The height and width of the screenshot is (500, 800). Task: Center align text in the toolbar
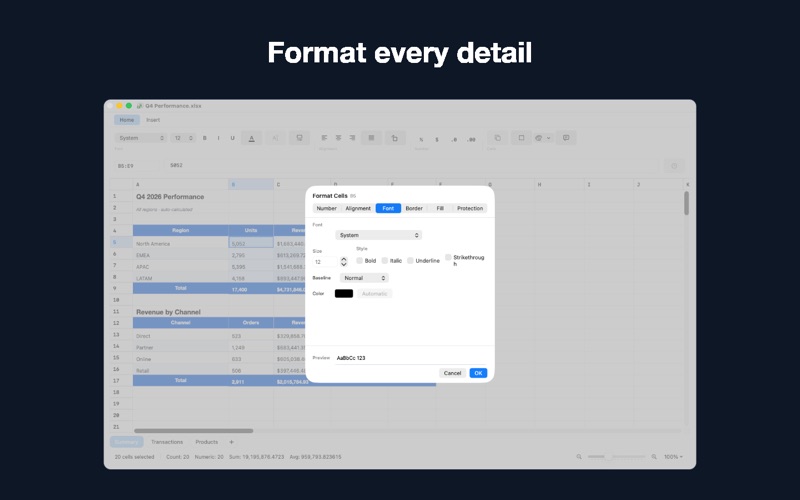pyautogui.click(x=338, y=138)
